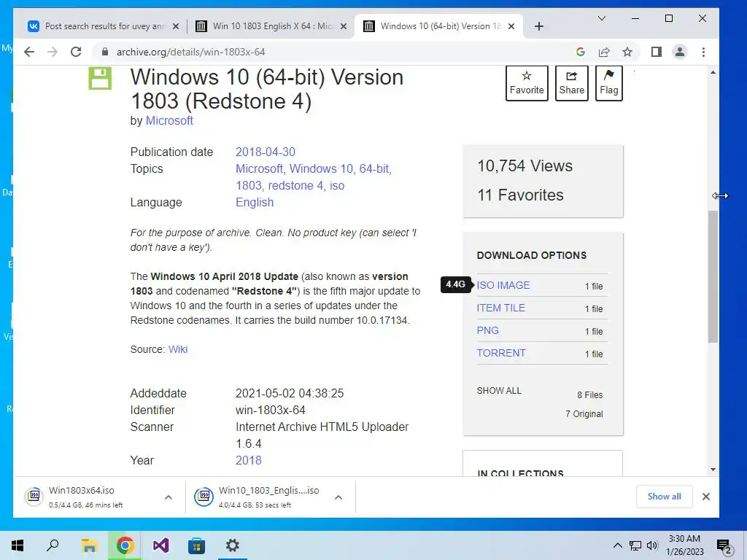
Task: Open the taskbar clock 3:30 AM
Action: (x=684, y=545)
